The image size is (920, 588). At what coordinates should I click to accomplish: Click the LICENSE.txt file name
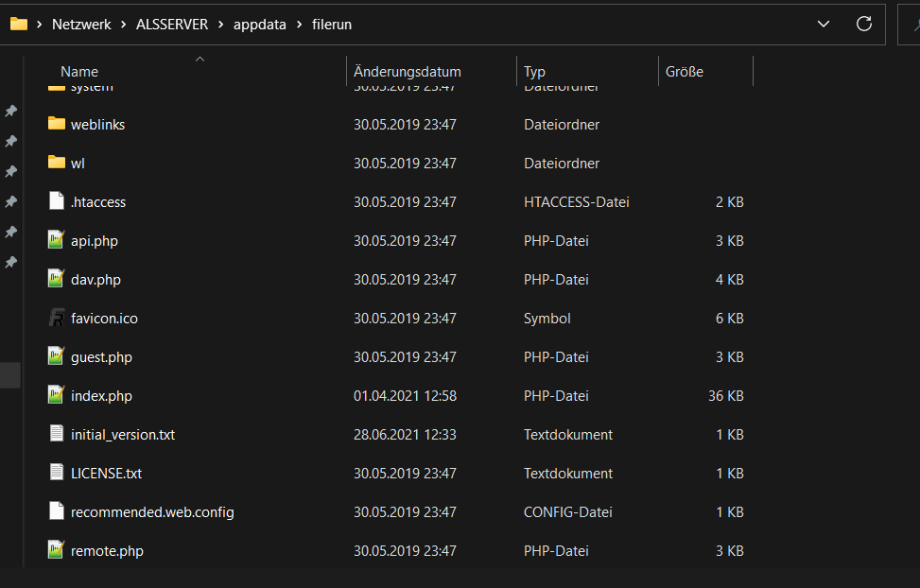coord(106,473)
